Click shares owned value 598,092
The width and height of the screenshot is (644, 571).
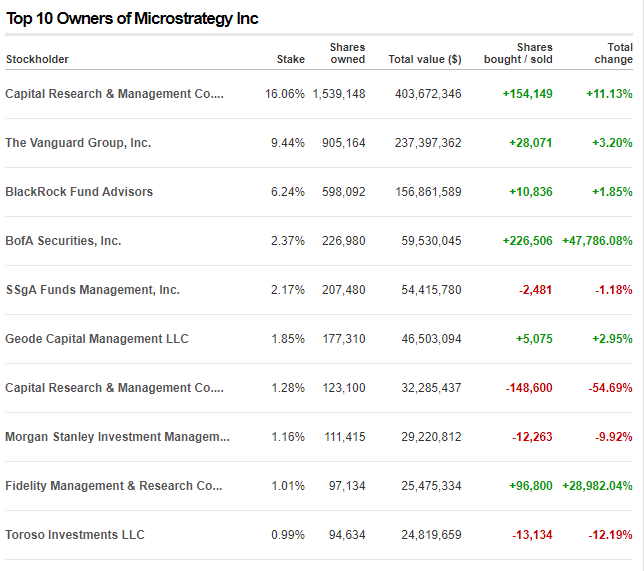click(344, 192)
